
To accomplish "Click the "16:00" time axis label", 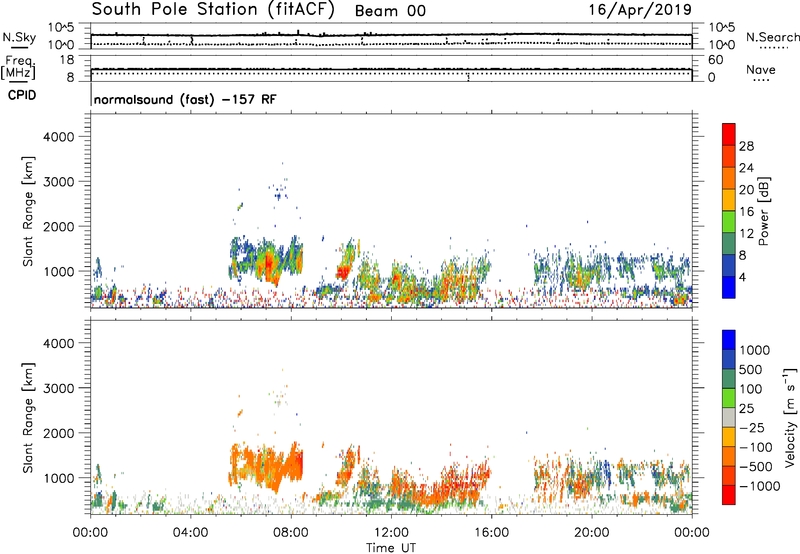I will pos(491,533).
